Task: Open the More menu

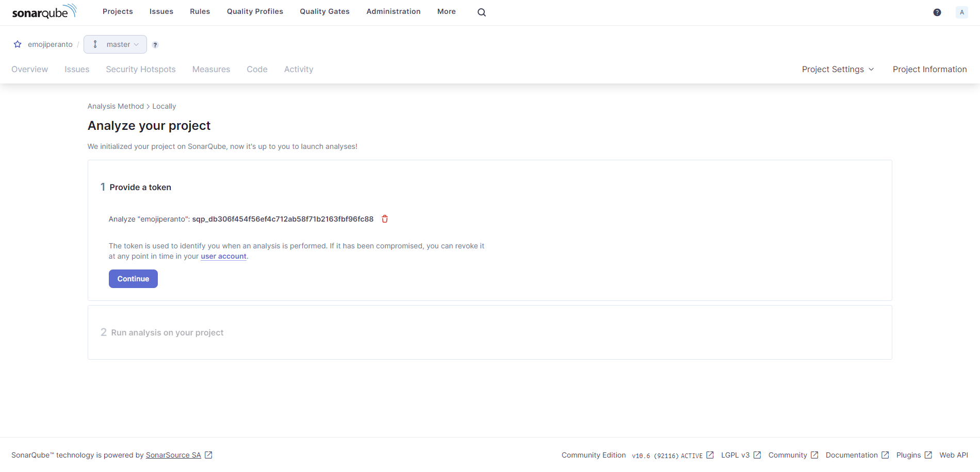Action: pos(446,11)
